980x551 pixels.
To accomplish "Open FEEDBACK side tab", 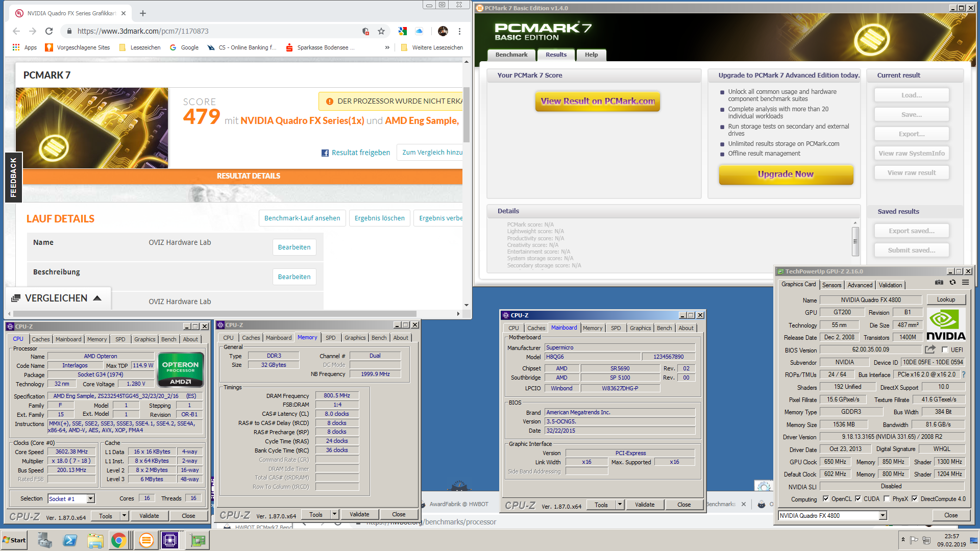I will (13, 177).
